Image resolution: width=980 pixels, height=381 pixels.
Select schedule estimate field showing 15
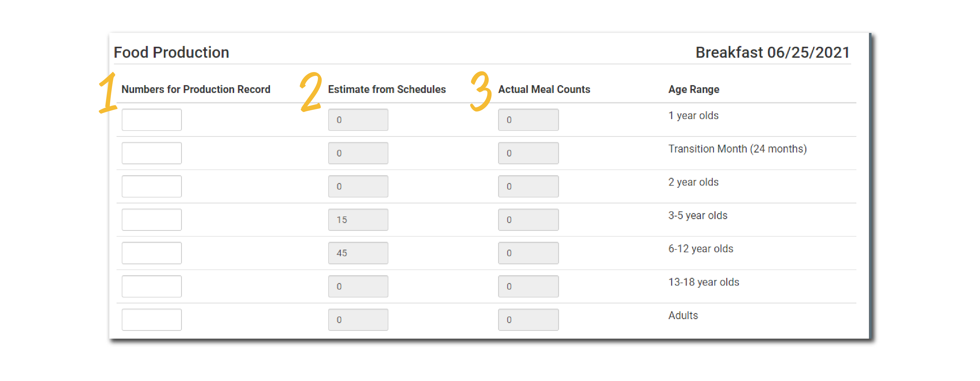coord(358,220)
